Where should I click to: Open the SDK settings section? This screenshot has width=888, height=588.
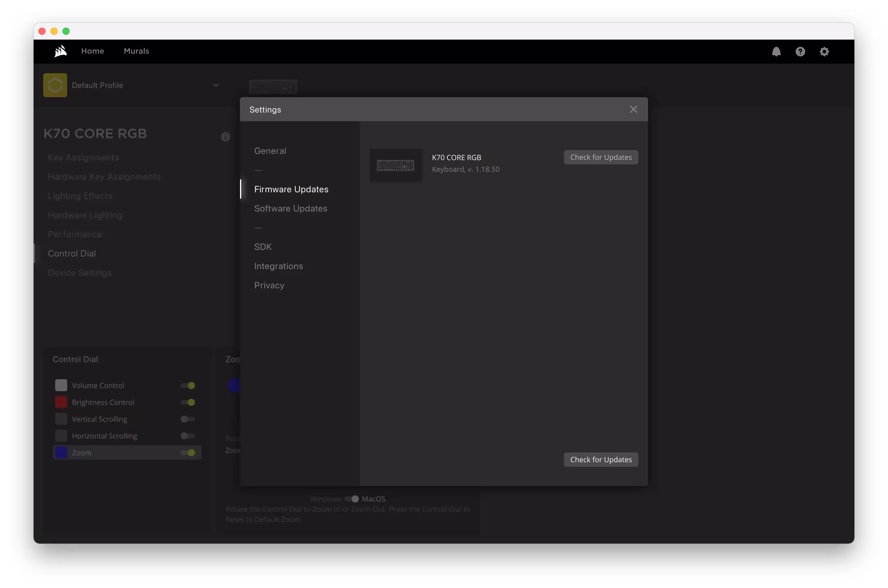[263, 247]
